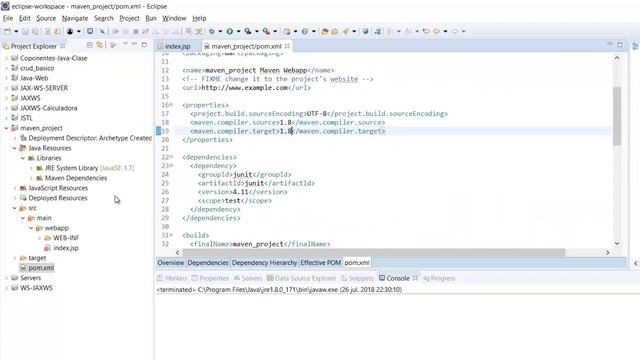
Task: Click the editor scroll-down arrow
Action: (x=617, y=243)
